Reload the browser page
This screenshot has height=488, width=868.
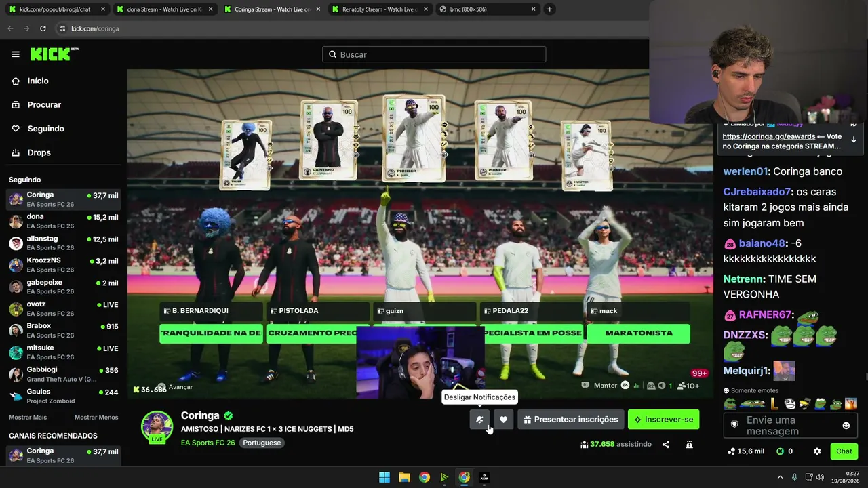click(x=43, y=28)
